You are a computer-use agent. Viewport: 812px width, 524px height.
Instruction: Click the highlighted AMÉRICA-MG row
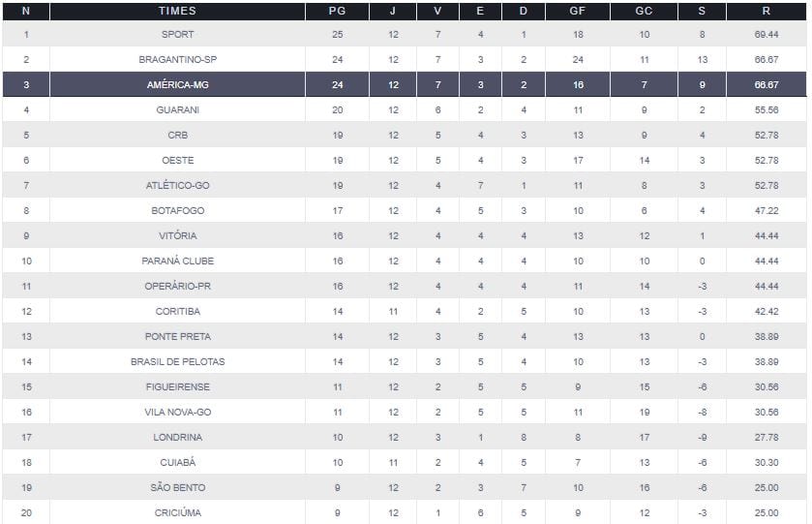[x=178, y=85]
